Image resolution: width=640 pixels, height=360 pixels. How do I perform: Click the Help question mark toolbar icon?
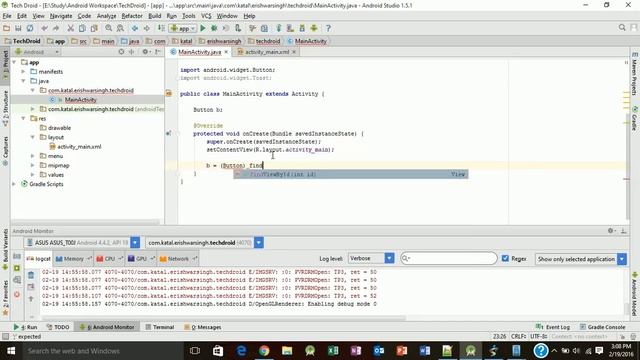(x=328, y=28)
